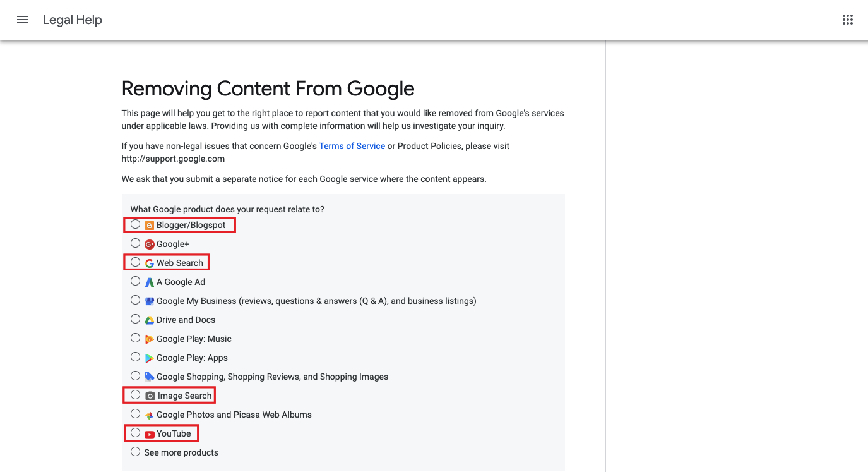Image resolution: width=868 pixels, height=472 pixels.
Task: Click the Google Drive triangle icon
Action: pos(150,320)
